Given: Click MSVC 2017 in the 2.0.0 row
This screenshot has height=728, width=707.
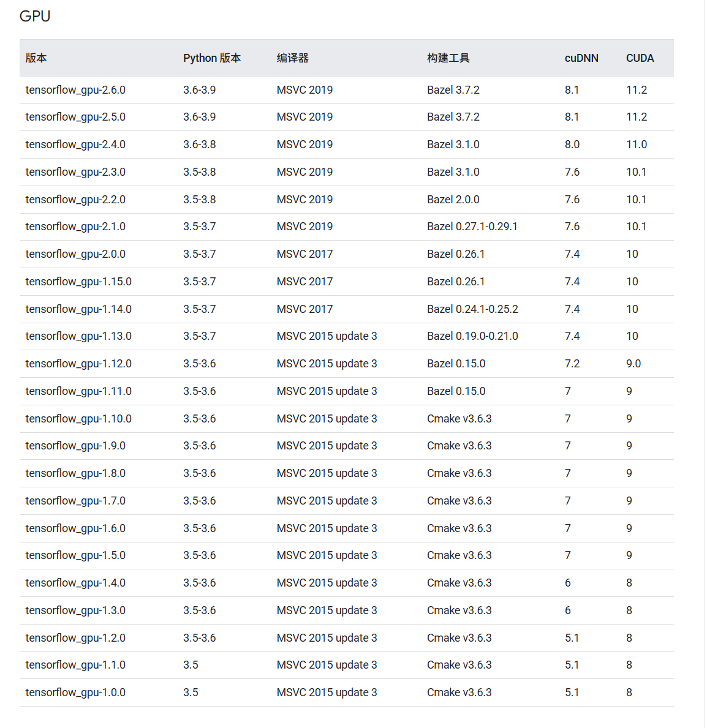Looking at the screenshot, I should (x=304, y=254).
